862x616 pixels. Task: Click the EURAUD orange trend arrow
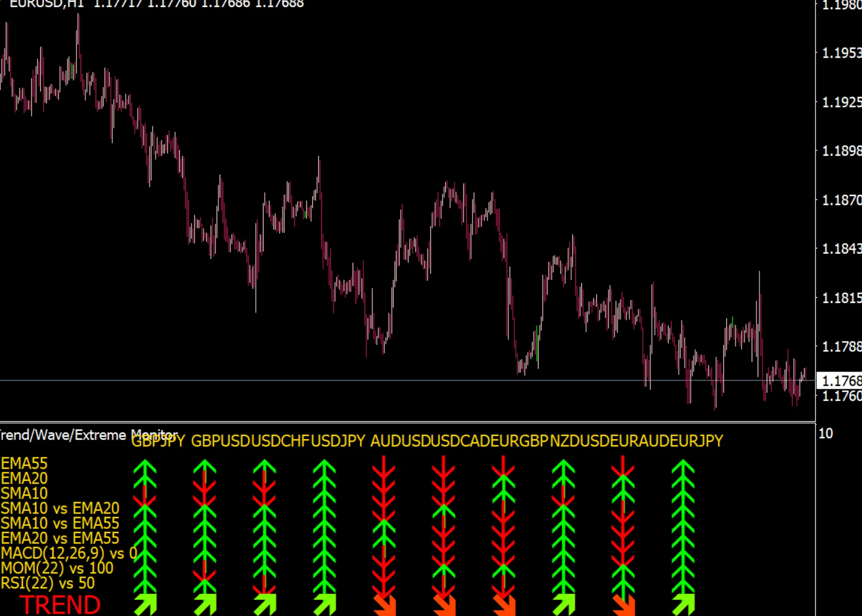(623, 605)
